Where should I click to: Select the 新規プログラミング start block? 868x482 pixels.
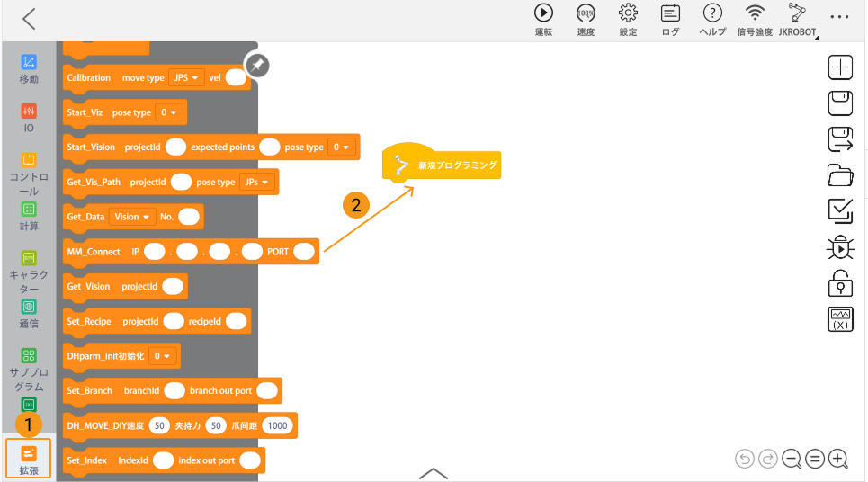click(x=442, y=163)
